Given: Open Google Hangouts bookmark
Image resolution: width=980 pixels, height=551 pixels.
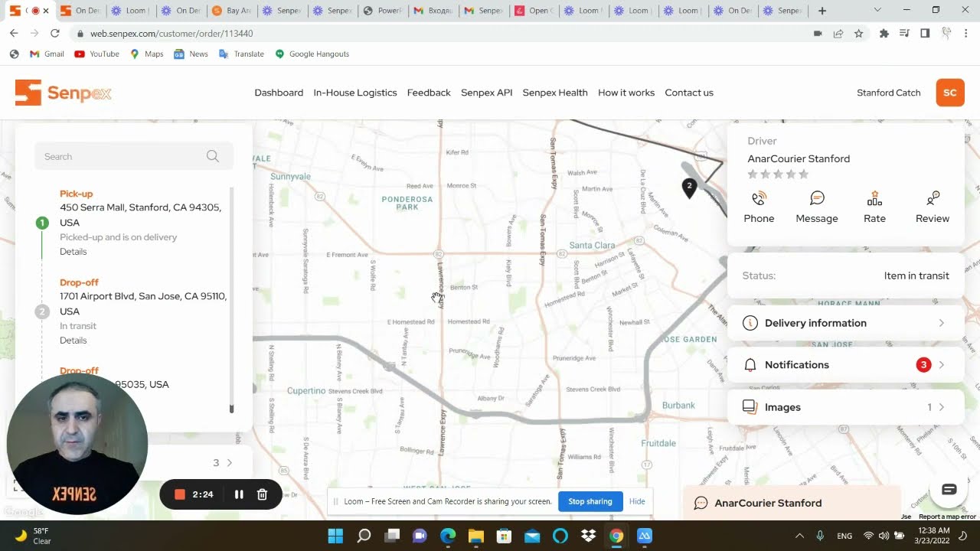Looking at the screenshot, I should pos(312,54).
